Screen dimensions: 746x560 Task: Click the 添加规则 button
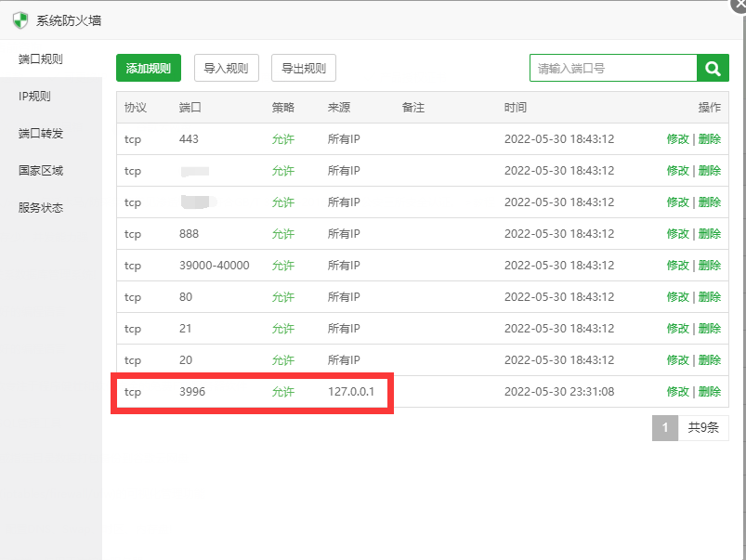tap(148, 68)
